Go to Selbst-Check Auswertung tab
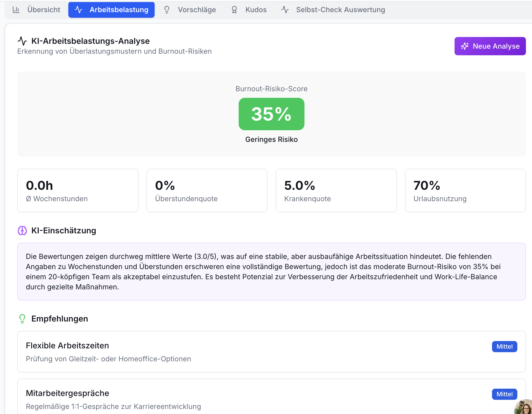 (333, 10)
